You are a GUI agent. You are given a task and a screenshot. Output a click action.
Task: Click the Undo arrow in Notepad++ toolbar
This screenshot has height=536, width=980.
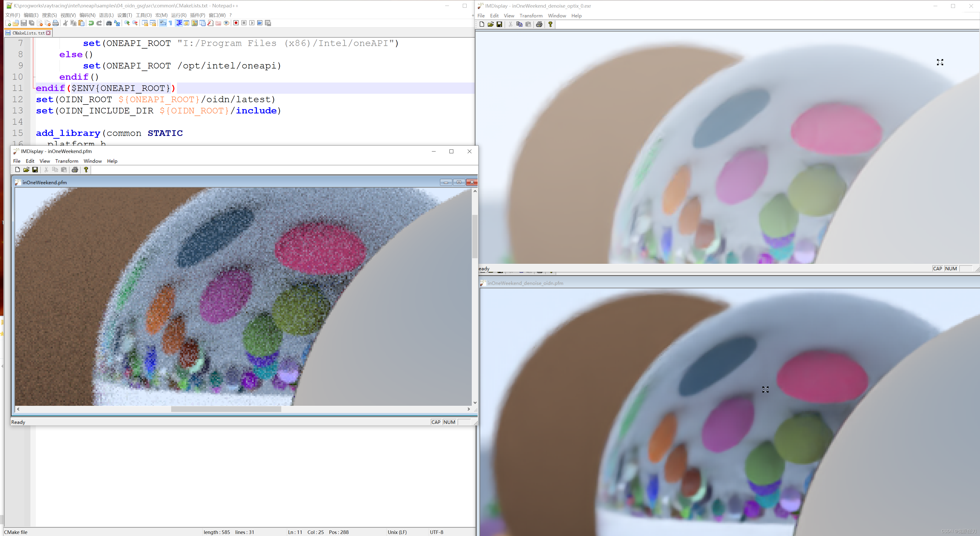pos(91,23)
